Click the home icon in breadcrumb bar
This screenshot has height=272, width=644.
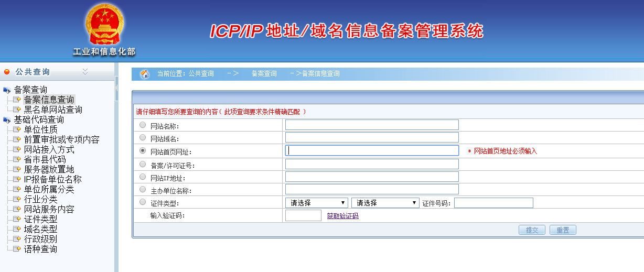[x=145, y=74]
